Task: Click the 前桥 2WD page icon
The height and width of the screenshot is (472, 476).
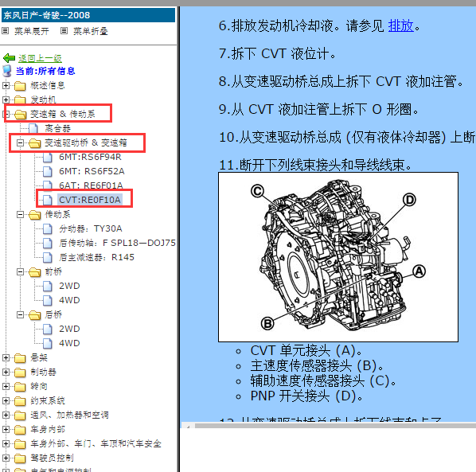Action: [47, 286]
